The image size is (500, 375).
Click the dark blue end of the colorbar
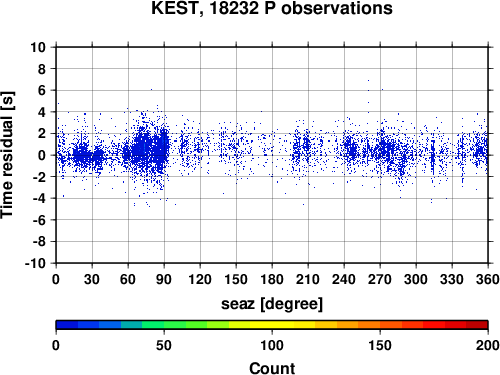pos(67,325)
